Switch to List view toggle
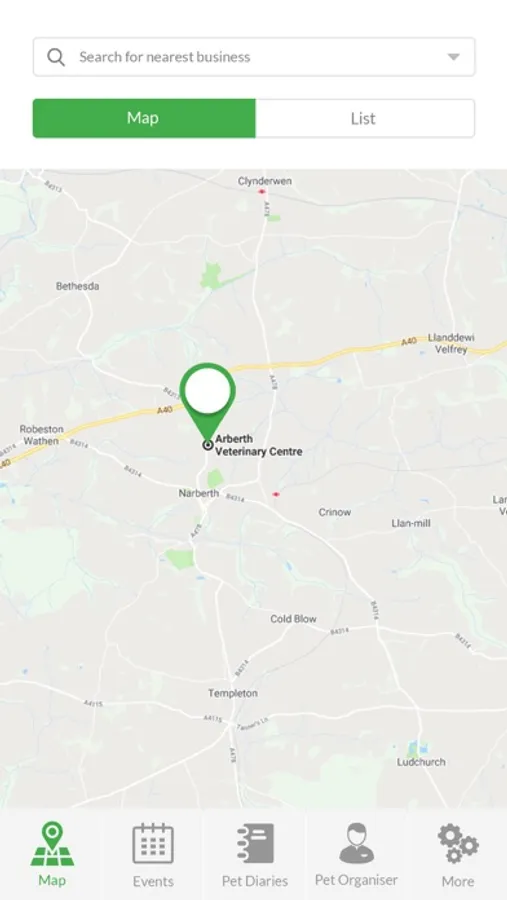Screen dimensions: 507x900 [x=365, y=118]
